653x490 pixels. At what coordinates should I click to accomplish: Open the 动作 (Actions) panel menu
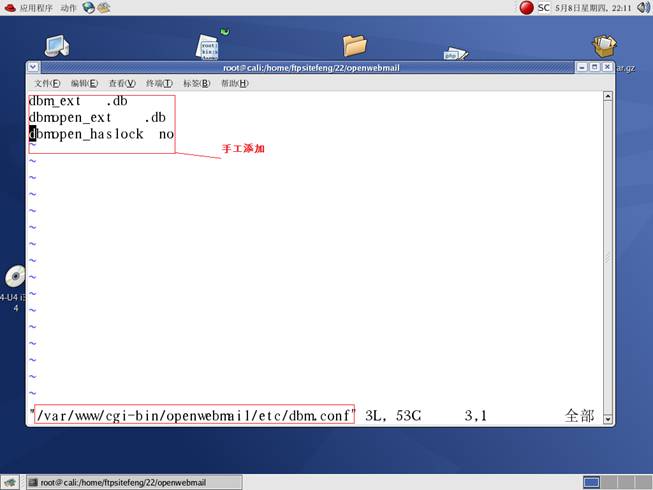coord(68,8)
